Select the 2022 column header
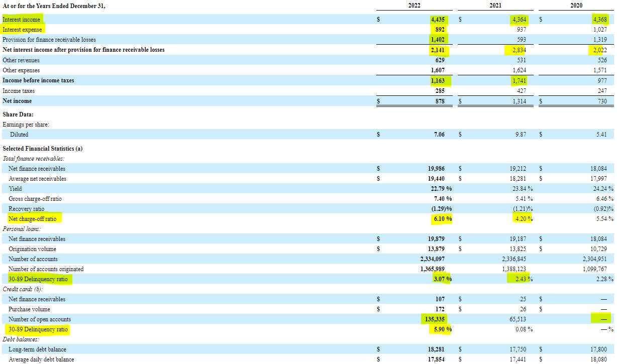The width and height of the screenshot is (617, 364). click(x=414, y=6)
